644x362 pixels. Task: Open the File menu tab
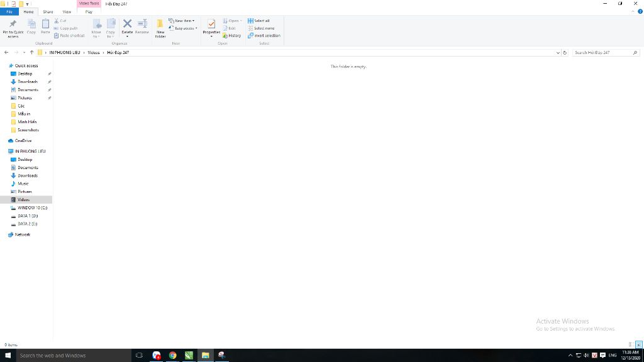(x=9, y=12)
